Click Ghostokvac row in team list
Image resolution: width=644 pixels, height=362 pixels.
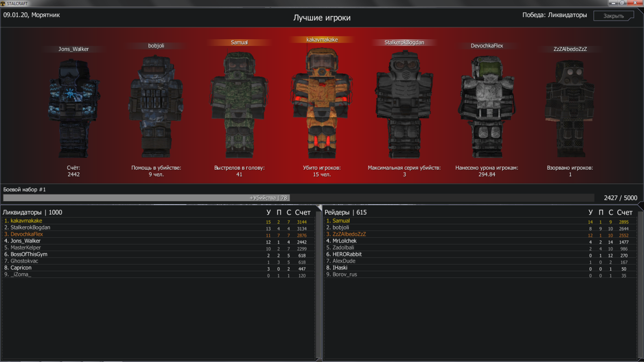158,261
